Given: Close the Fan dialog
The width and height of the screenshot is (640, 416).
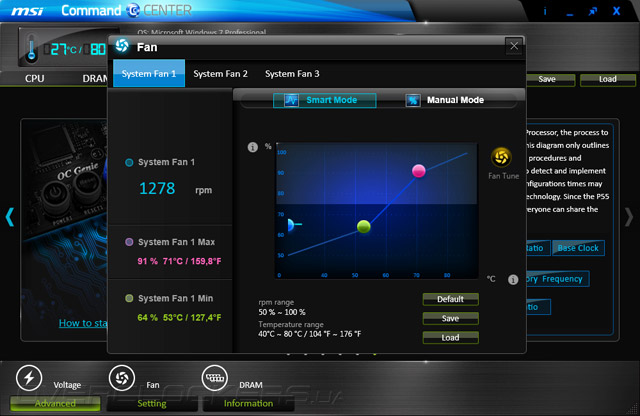Looking at the screenshot, I should (x=514, y=46).
